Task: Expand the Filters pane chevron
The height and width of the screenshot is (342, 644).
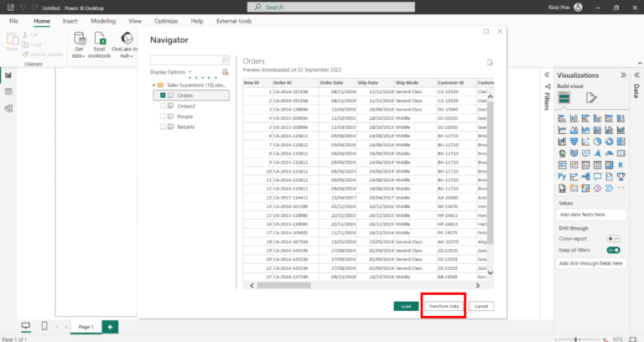Action: [x=547, y=75]
